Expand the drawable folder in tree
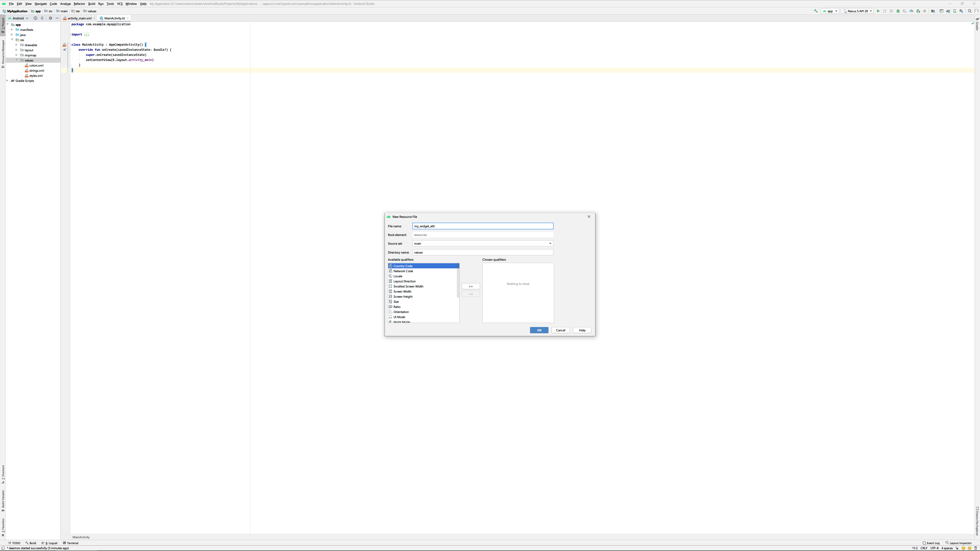The height and width of the screenshot is (551, 980). [x=17, y=45]
